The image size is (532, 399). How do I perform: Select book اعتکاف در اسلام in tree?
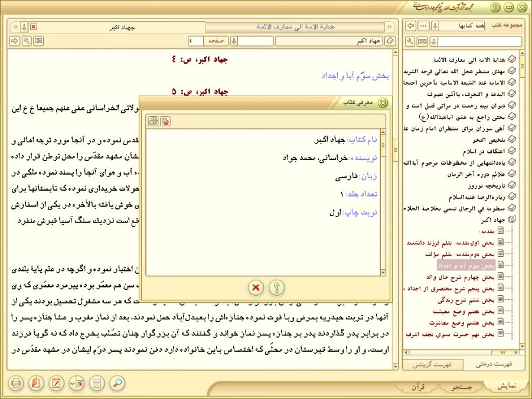click(x=484, y=151)
